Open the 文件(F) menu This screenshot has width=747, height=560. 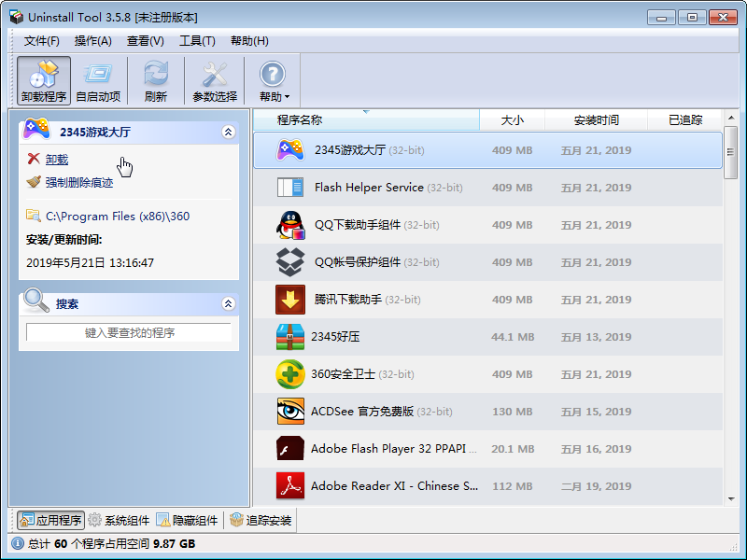pos(42,41)
